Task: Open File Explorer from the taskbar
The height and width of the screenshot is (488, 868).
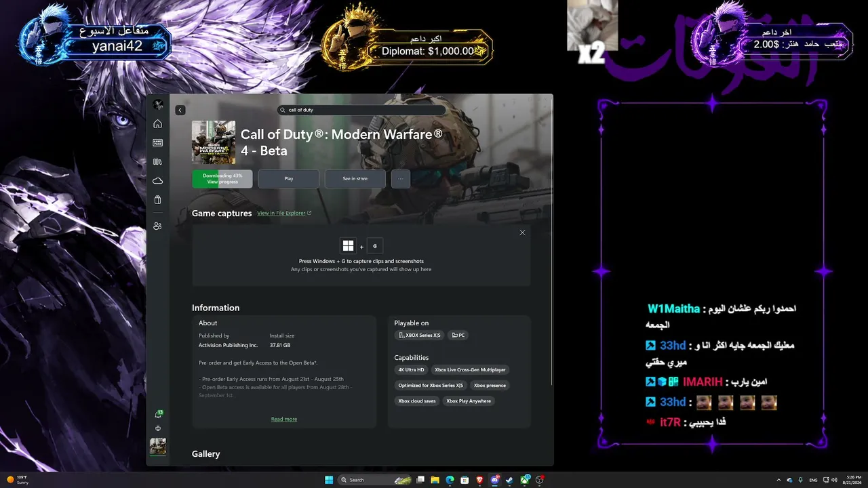Action: pyautogui.click(x=435, y=480)
